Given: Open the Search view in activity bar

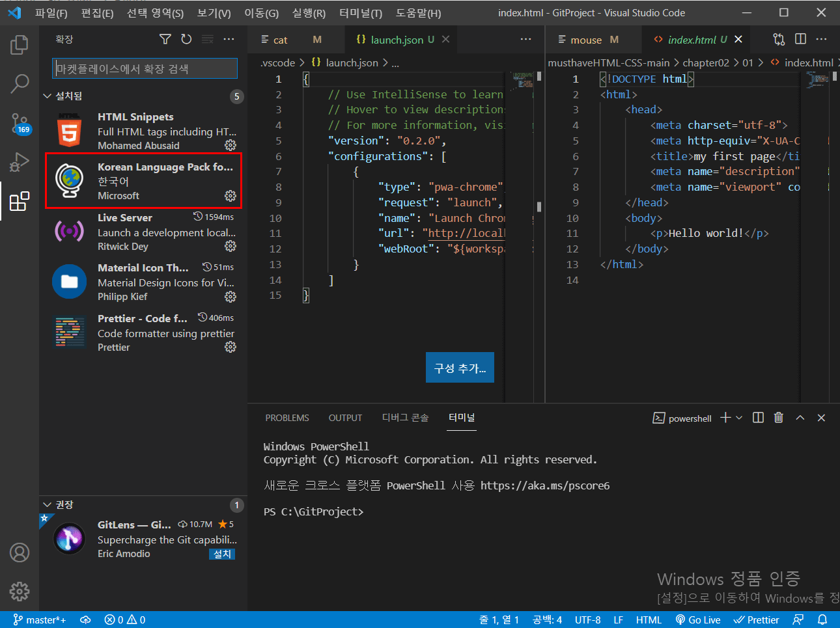Looking at the screenshot, I should (x=20, y=83).
